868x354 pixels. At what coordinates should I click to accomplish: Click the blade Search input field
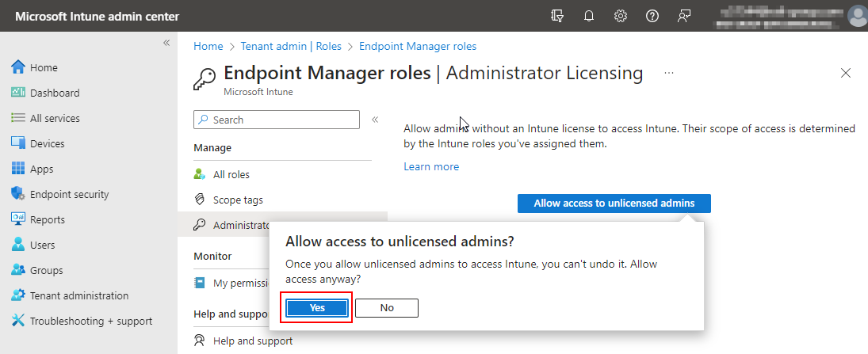point(277,120)
